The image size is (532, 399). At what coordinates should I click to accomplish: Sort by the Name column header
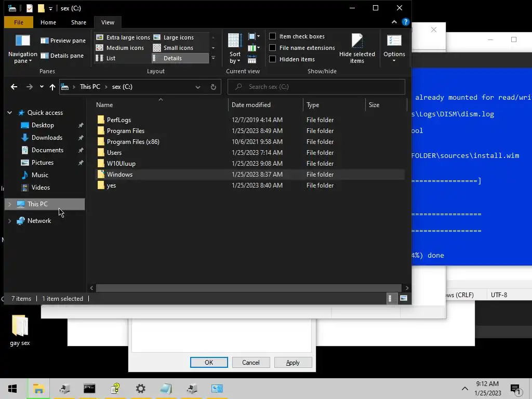click(161, 105)
